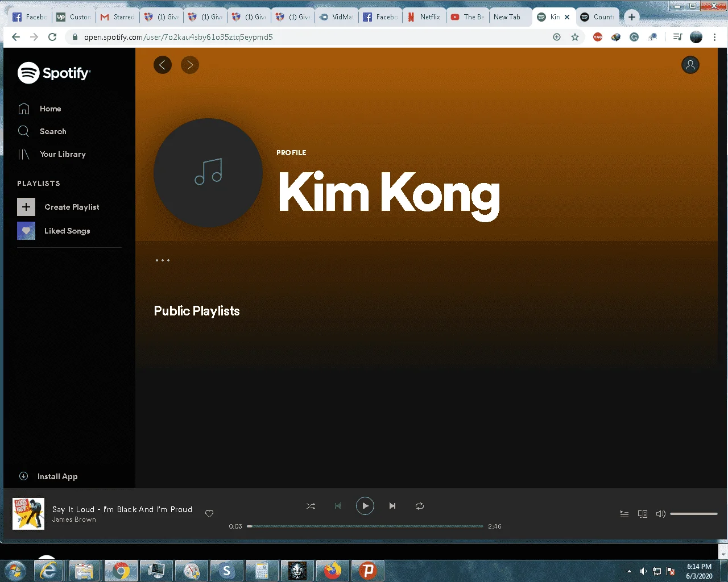This screenshot has height=582, width=728.
Task: Open the song title Say It Loud
Action: pyautogui.click(x=122, y=509)
